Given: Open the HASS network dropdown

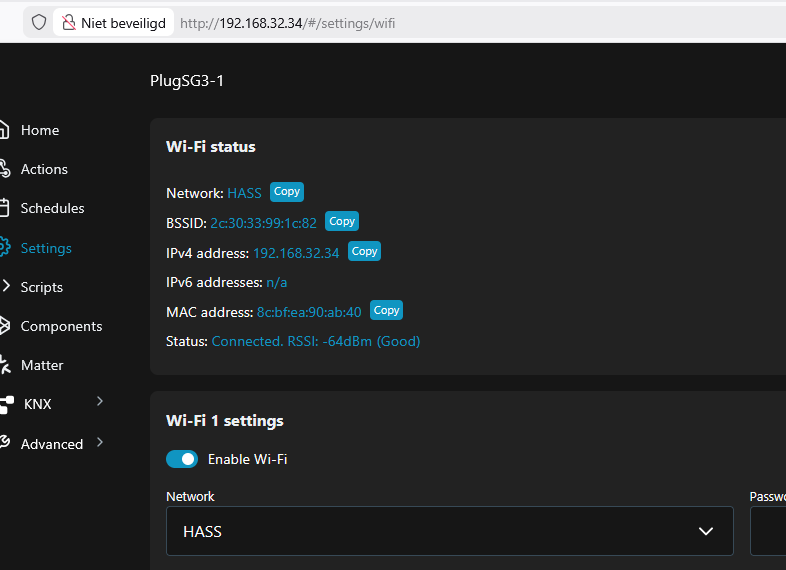Looking at the screenshot, I should click(449, 531).
